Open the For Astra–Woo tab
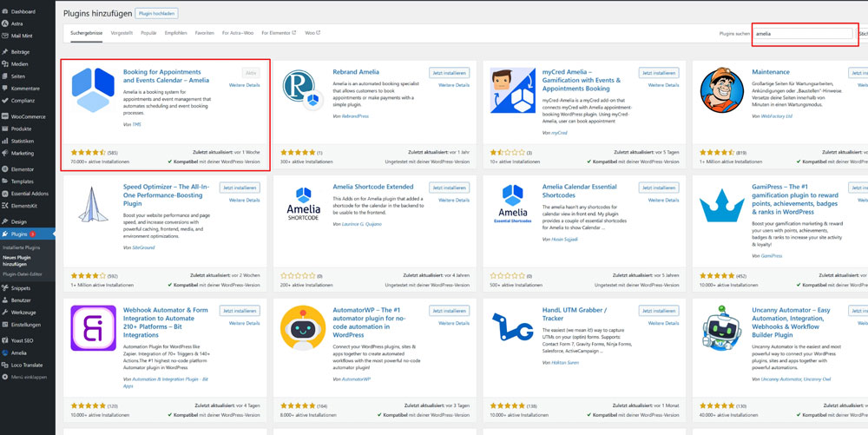The width and height of the screenshot is (868, 435). tap(238, 33)
